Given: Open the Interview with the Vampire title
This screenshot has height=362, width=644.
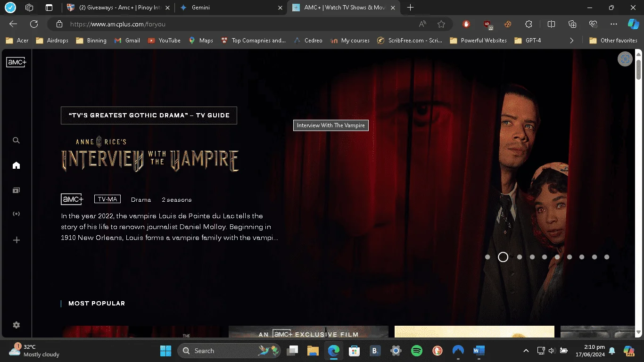Looking at the screenshot, I should (x=150, y=154).
